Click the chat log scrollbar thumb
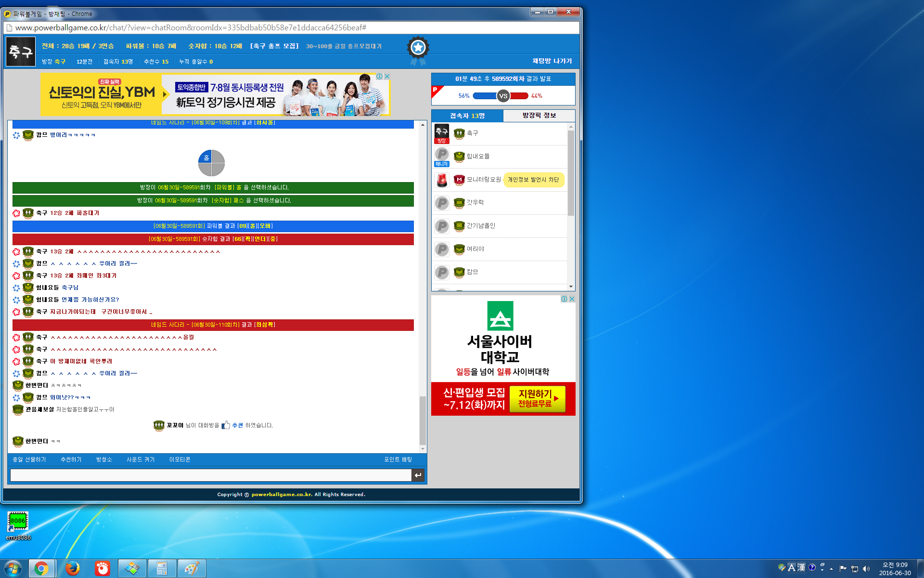Viewport: 924px width, 578px height. (423, 420)
